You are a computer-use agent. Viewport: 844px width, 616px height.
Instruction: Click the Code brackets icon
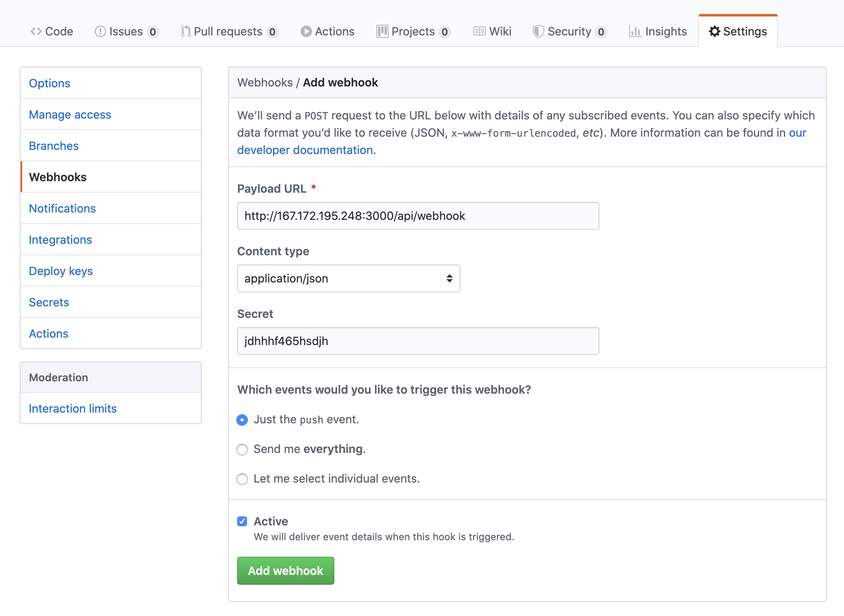(36, 31)
